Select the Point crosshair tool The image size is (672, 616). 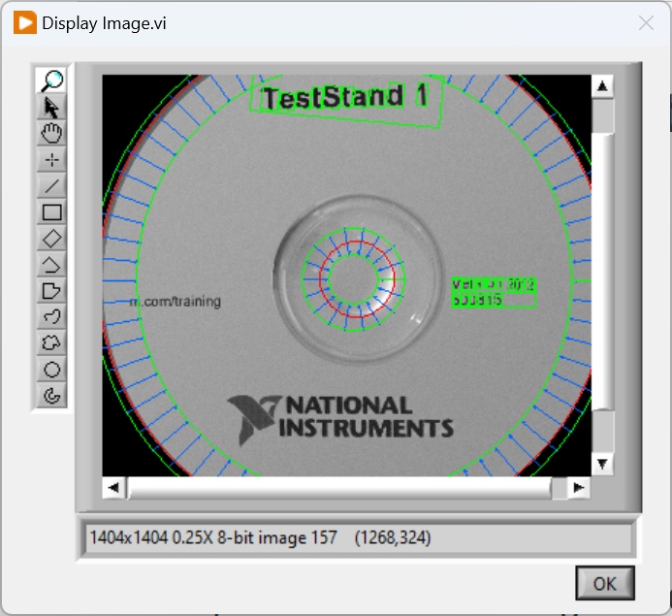[x=51, y=160]
